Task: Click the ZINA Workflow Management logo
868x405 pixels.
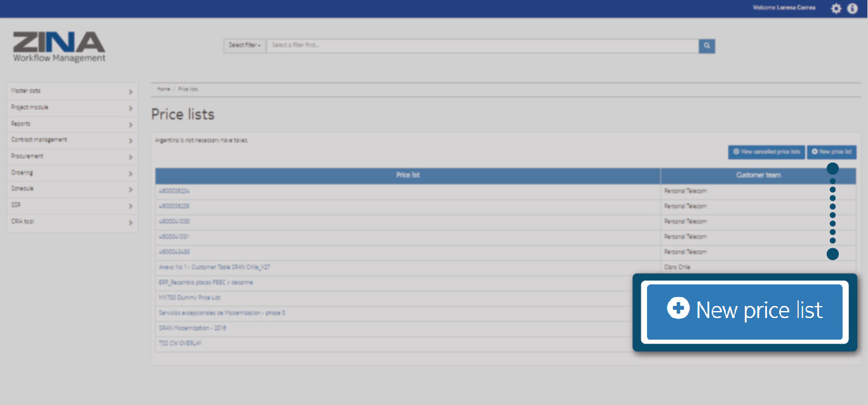Action: (x=59, y=47)
